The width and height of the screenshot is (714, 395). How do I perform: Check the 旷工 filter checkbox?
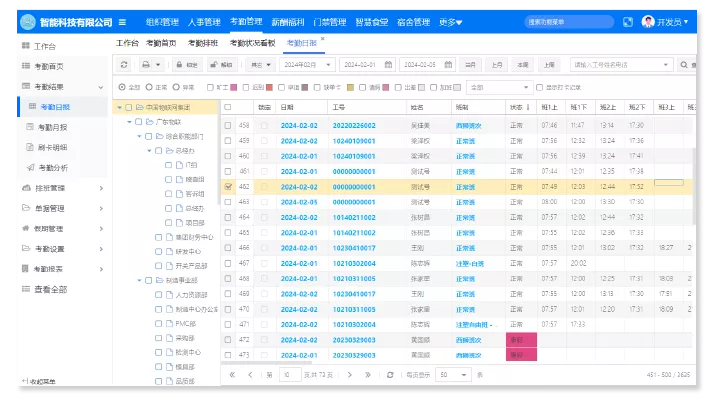210,87
